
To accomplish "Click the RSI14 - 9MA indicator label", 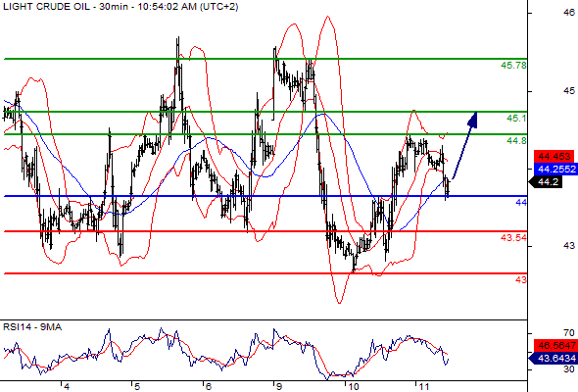I will click(32, 327).
